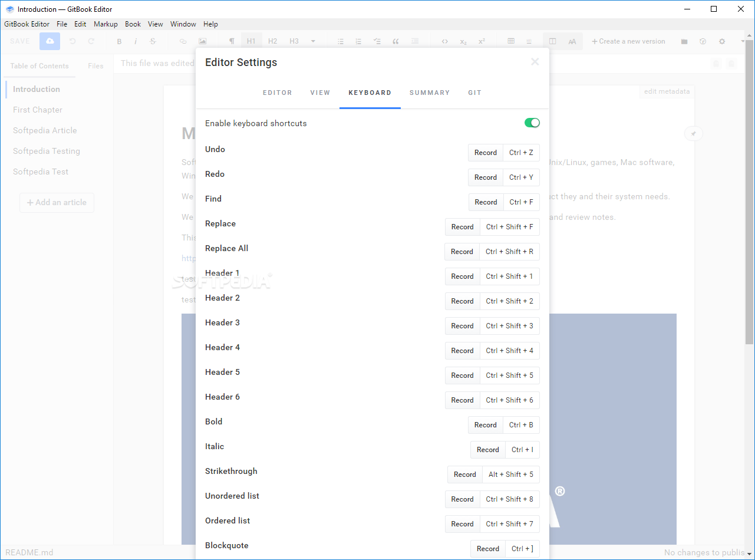755x560 pixels.
Task: Select the paragraph pilcrow icon
Action: (232, 41)
